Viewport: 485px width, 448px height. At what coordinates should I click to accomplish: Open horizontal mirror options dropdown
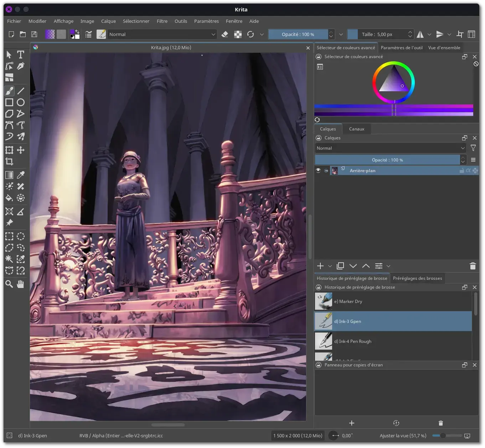point(429,35)
